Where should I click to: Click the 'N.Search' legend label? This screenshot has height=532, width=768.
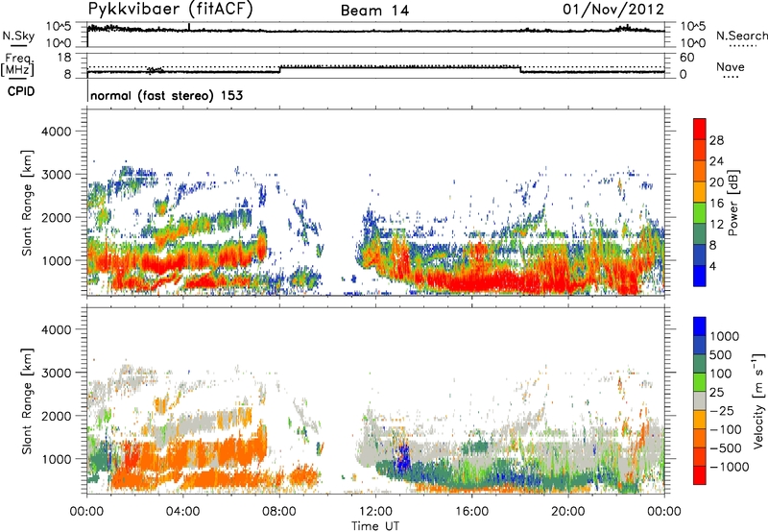[741, 36]
